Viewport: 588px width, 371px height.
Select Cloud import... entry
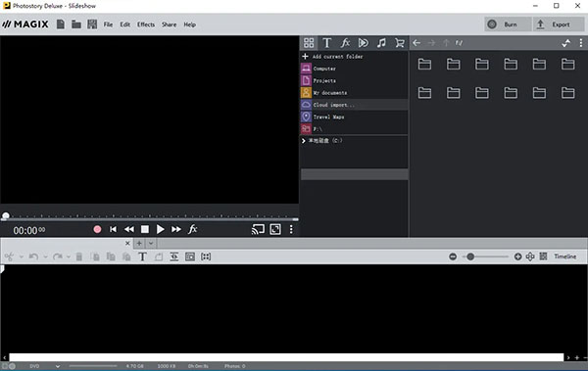(x=354, y=105)
